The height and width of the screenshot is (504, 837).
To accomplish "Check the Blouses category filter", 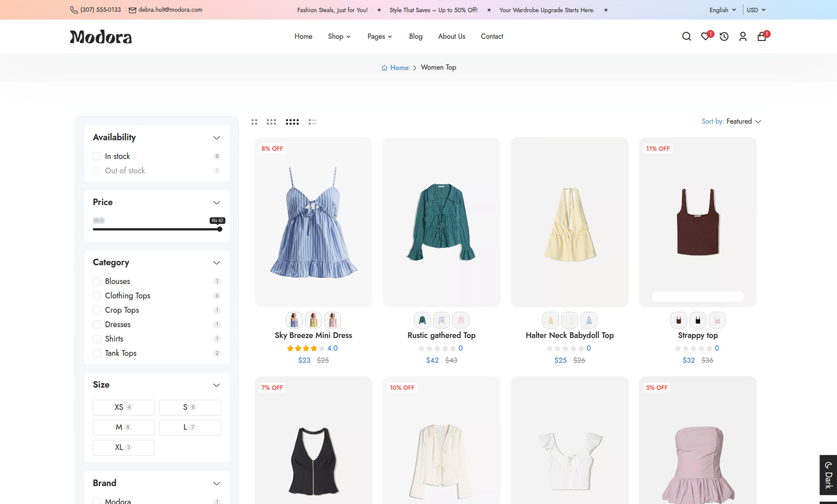I will coord(97,281).
